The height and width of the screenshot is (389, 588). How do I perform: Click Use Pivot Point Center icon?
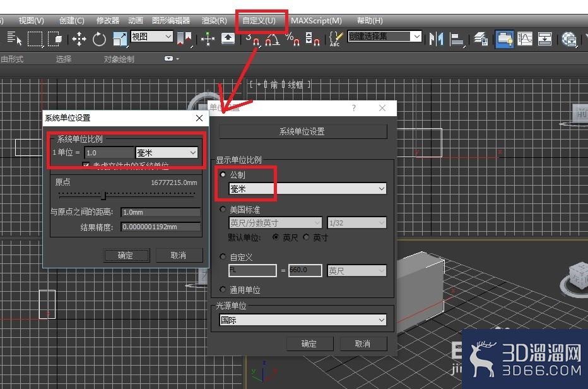(x=184, y=39)
